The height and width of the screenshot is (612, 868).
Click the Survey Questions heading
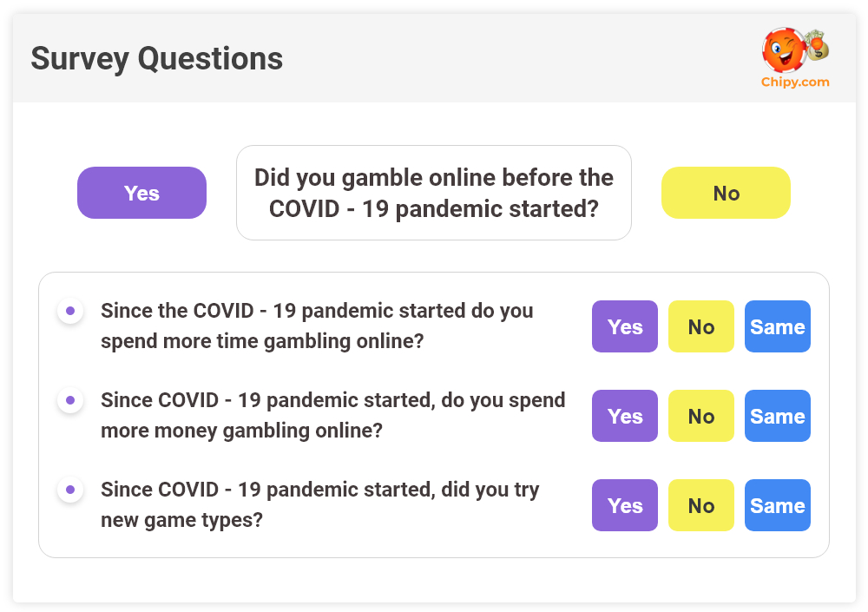157,59
